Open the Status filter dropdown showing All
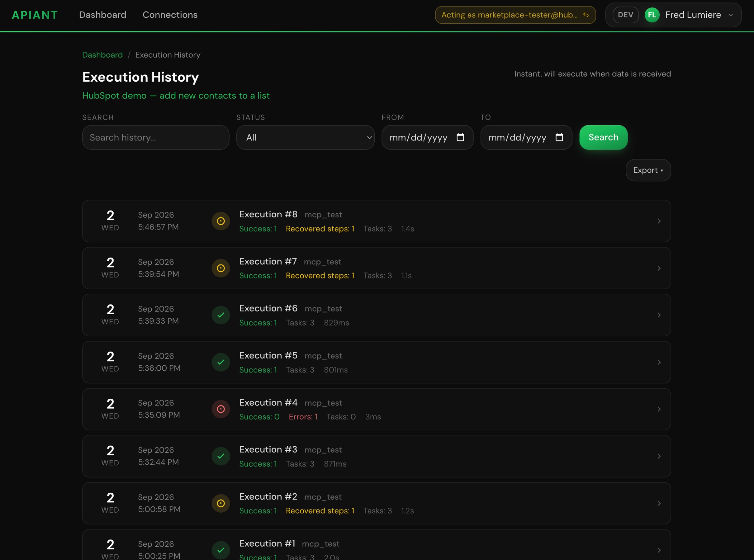Screen dimensions: 754x560 [x=305, y=137]
